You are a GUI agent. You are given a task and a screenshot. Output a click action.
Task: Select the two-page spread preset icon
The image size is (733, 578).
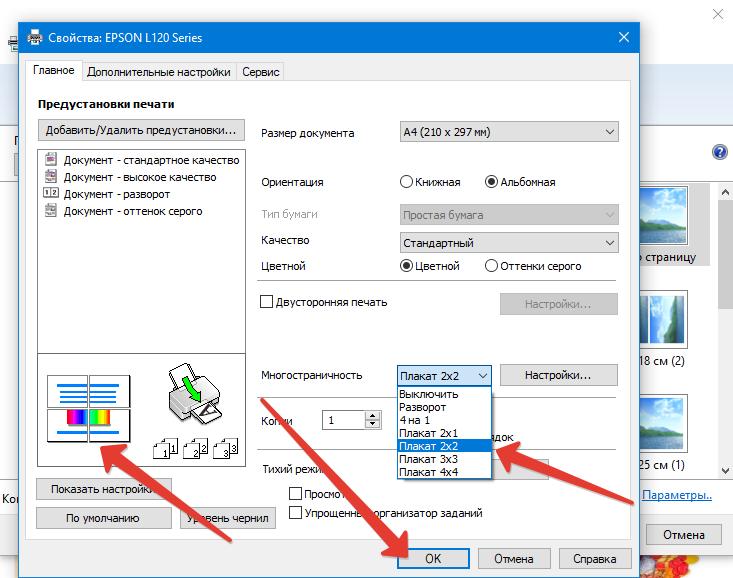(50, 193)
